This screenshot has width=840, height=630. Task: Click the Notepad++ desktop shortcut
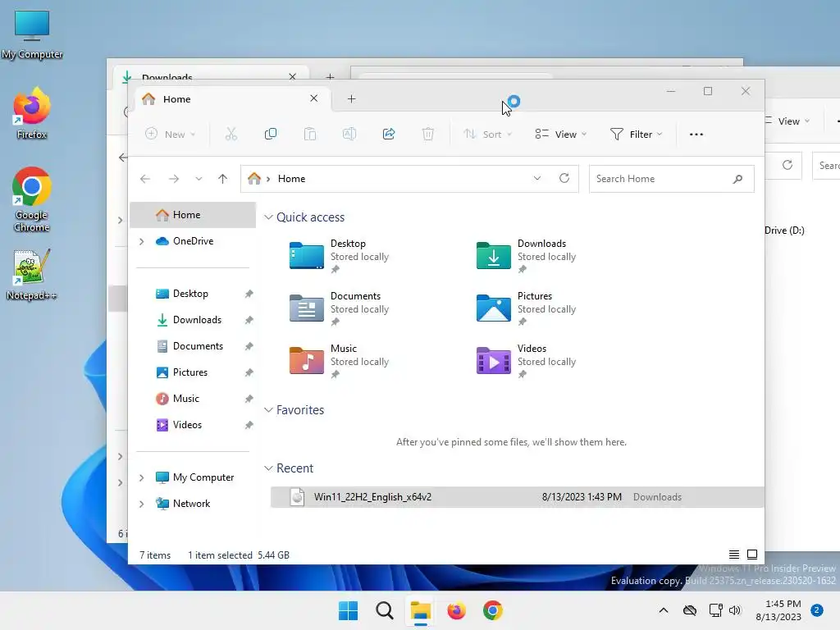coord(32,274)
